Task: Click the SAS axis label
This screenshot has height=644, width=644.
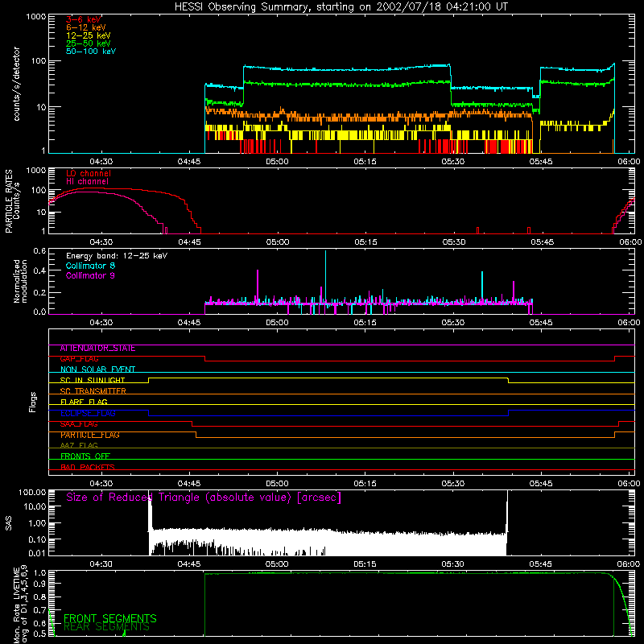Action: tap(9, 523)
